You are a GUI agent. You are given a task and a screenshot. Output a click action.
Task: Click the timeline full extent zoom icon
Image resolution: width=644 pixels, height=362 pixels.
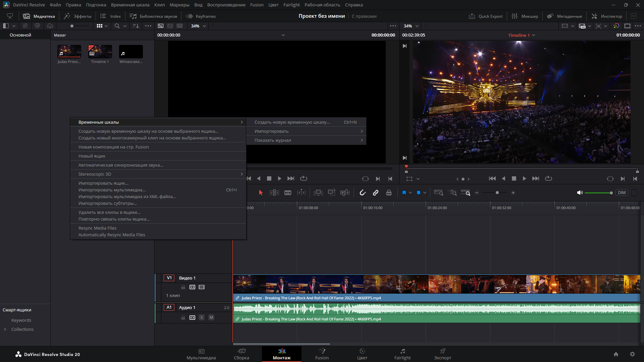coord(438,193)
